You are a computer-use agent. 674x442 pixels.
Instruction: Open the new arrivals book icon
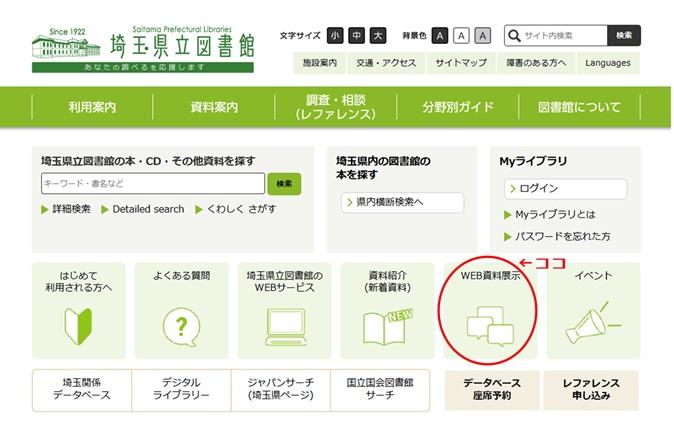point(387,324)
